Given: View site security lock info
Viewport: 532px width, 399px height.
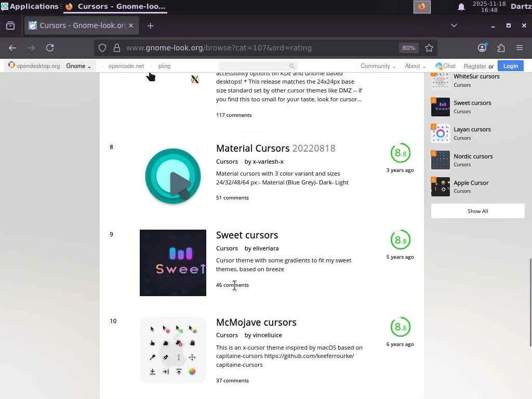Looking at the screenshot, I should (x=117, y=48).
